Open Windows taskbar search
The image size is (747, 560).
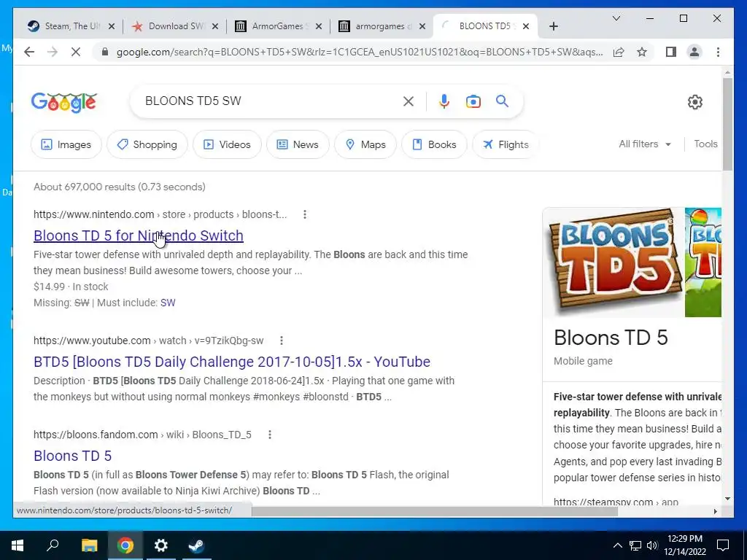point(53,545)
